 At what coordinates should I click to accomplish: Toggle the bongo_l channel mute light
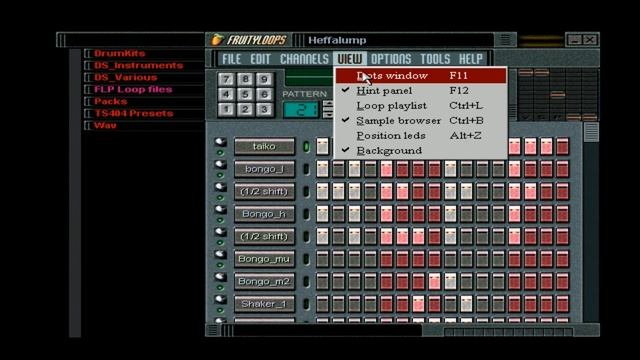(220, 175)
